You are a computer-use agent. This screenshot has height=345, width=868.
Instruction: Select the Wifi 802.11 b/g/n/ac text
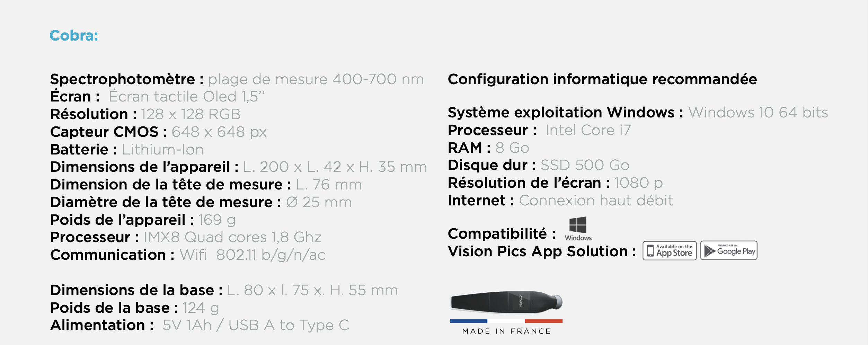tap(252, 255)
